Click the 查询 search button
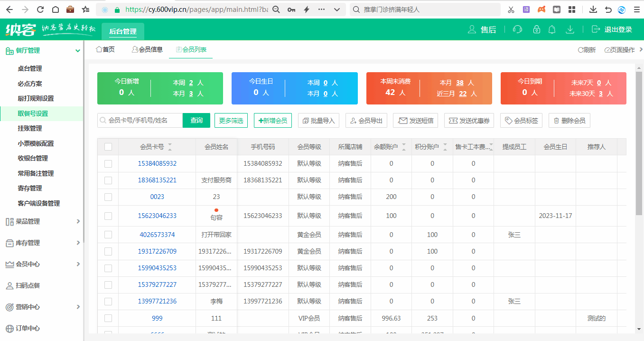The image size is (644, 341). pos(196,120)
